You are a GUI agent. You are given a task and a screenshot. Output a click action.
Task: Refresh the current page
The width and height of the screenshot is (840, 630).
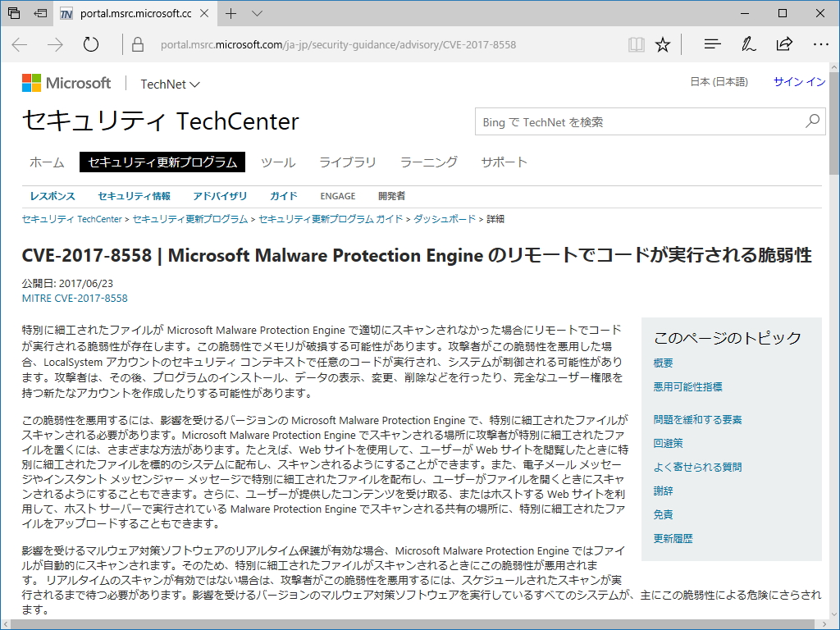pos(90,44)
